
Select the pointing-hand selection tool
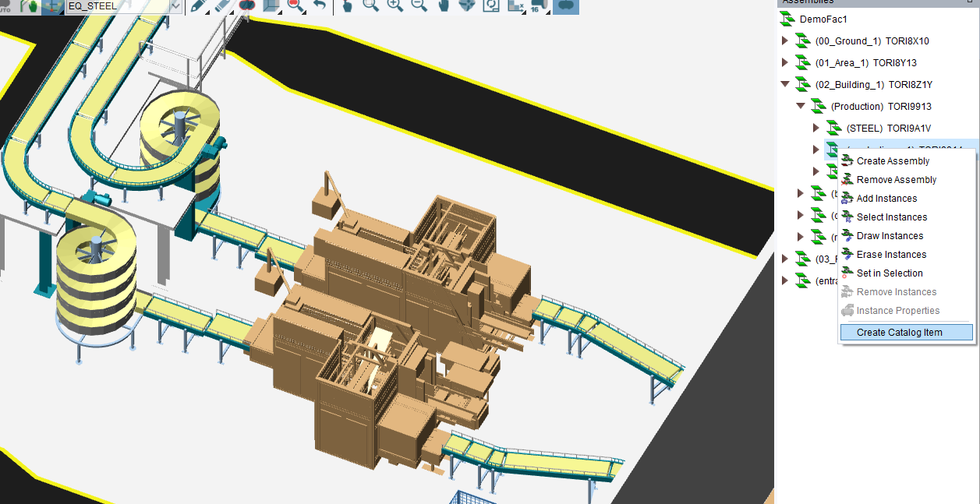[x=347, y=6]
